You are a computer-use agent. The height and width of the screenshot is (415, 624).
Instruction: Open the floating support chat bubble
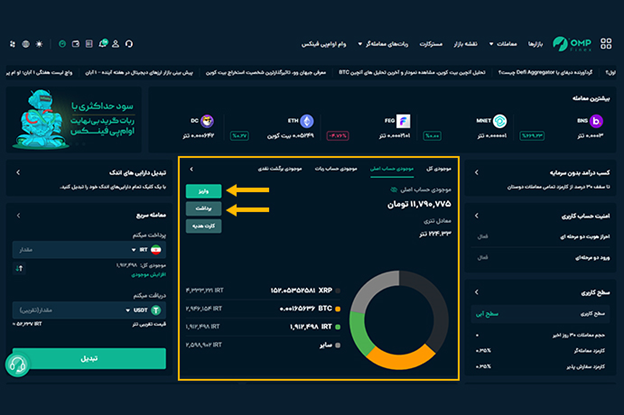17,364
